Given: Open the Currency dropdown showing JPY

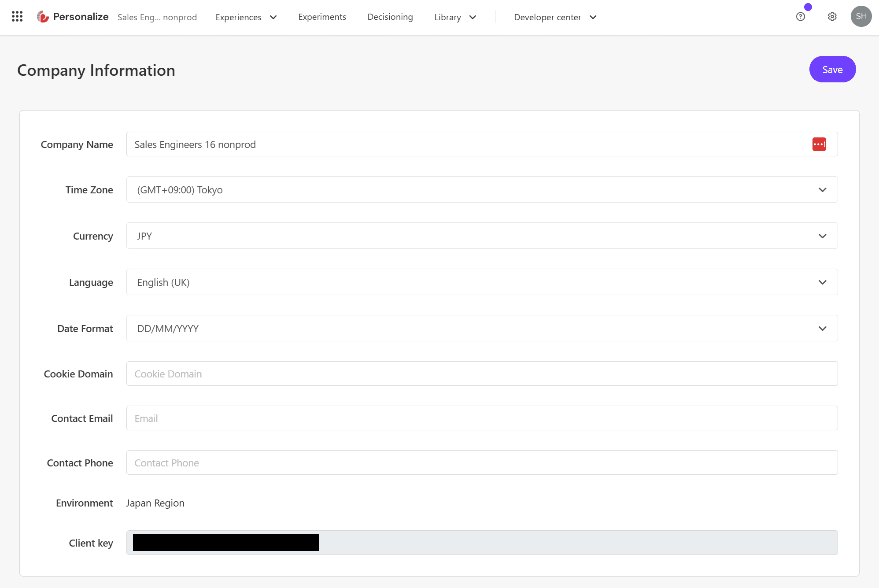Looking at the screenshot, I should [x=482, y=236].
